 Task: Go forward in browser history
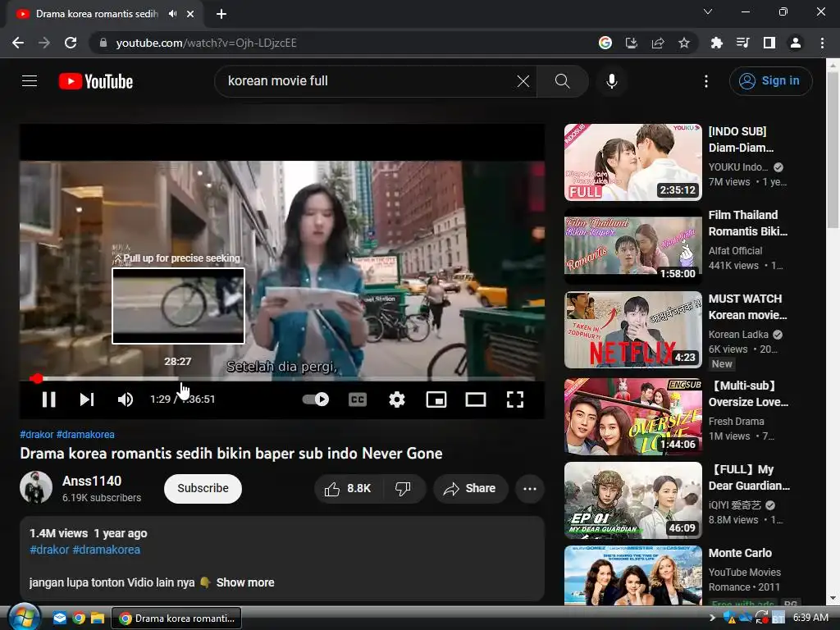point(44,43)
